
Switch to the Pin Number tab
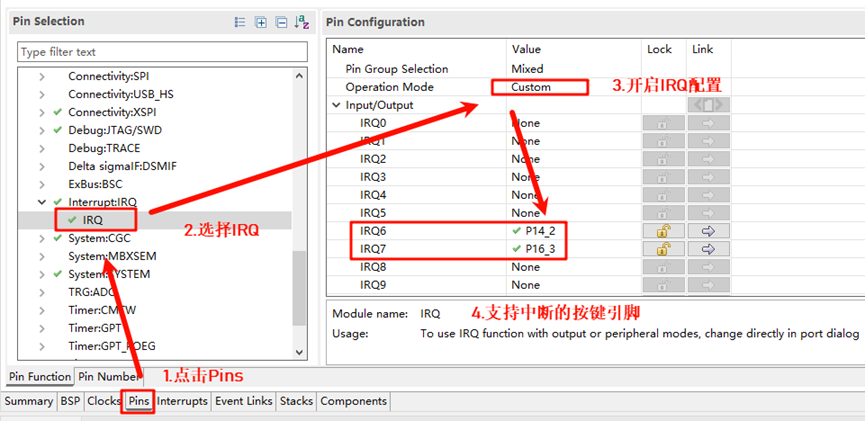(108, 377)
